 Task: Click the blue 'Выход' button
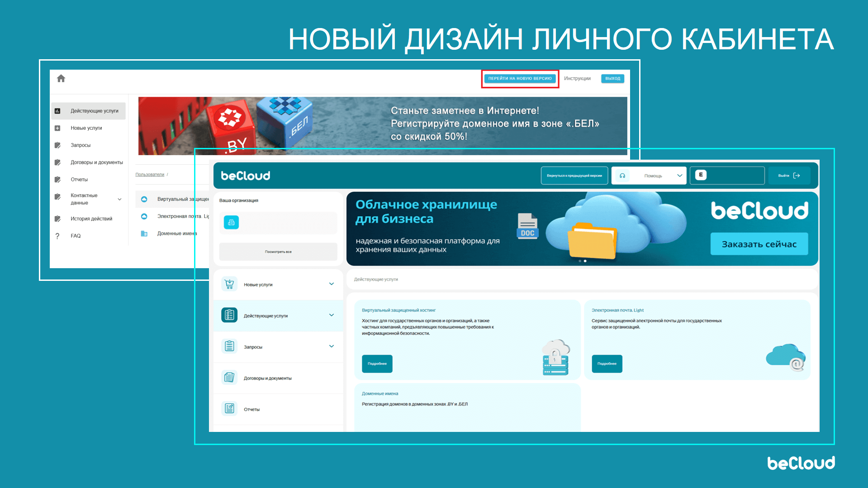tap(612, 78)
